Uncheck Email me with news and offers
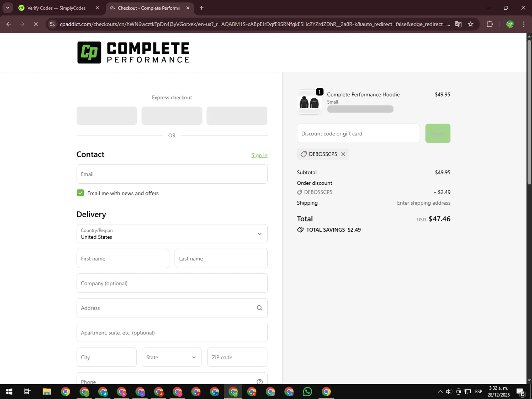Viewport: 532px width, 399px height. click(x=81, y=193)
